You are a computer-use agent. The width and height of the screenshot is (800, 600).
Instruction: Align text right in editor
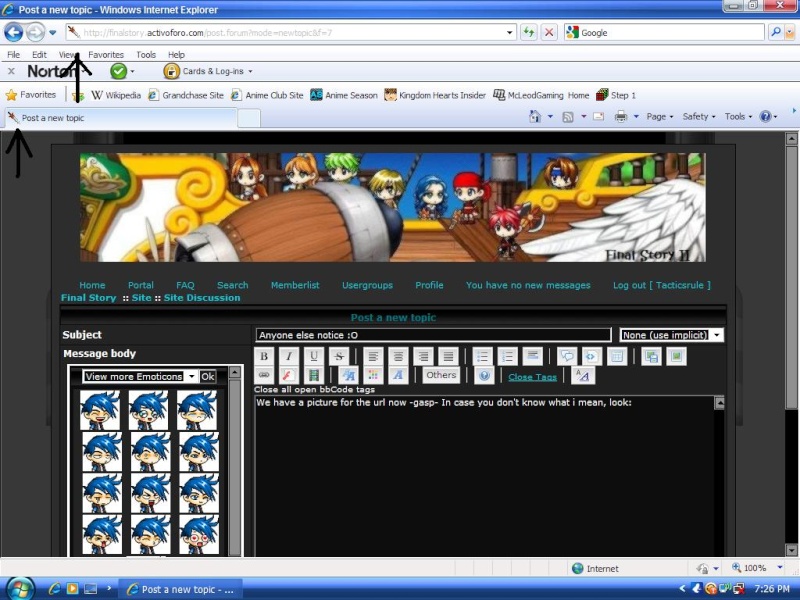click(x=423, y=356)
